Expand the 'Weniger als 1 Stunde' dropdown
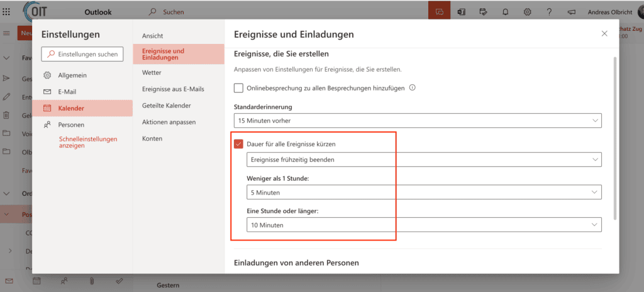 [424, 192]
